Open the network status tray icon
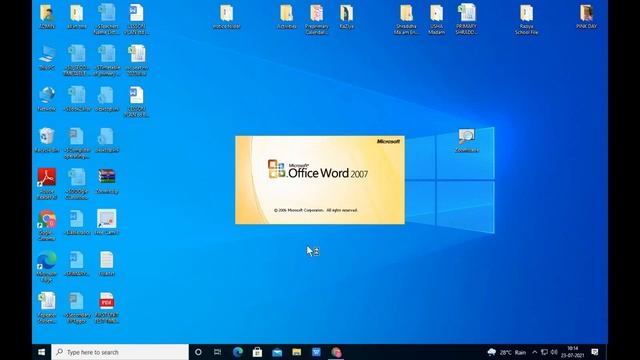 [x=544, y=352]
